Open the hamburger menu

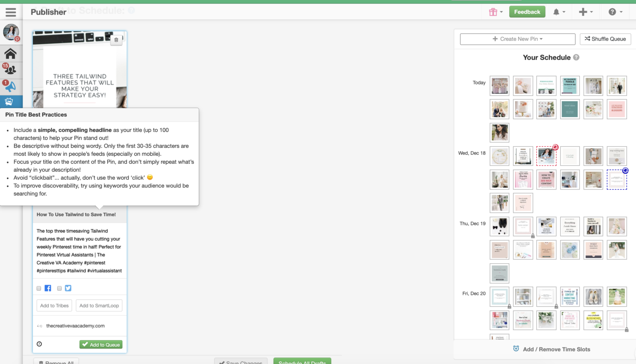click(11, 12)
